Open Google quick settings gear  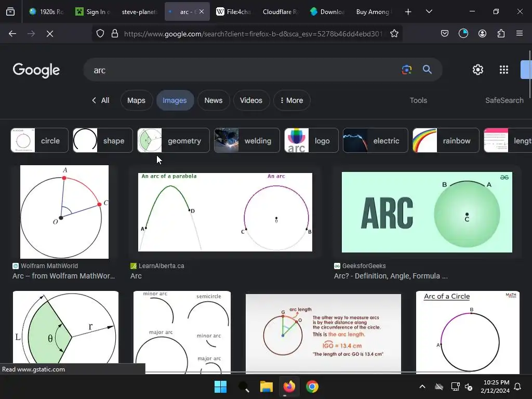tap(478, 70)
